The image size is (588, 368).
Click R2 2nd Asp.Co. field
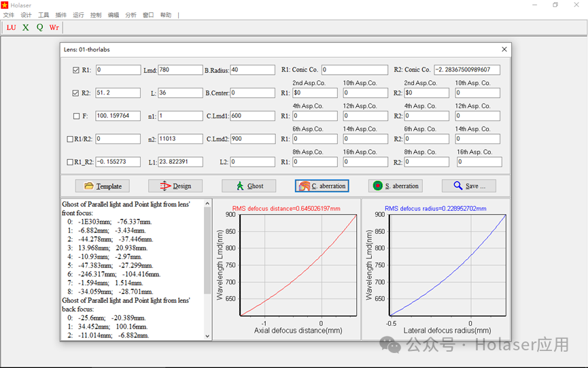(x=426, y=93)
